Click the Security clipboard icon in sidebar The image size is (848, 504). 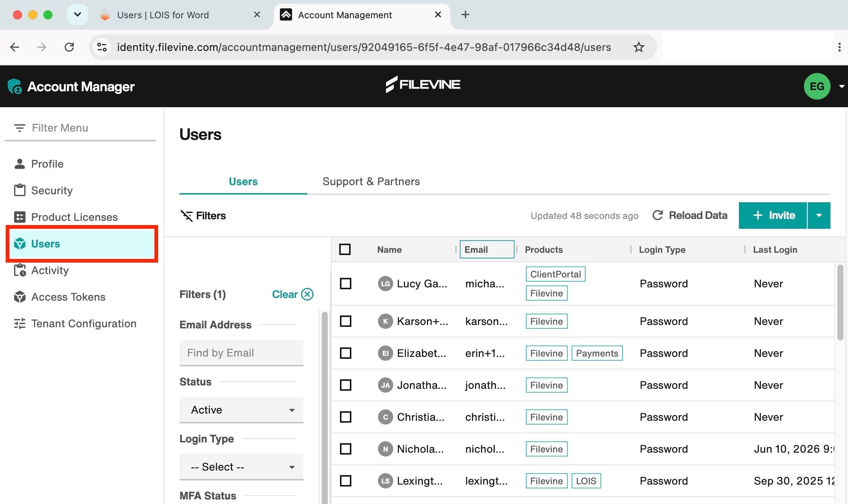(19, 190)
